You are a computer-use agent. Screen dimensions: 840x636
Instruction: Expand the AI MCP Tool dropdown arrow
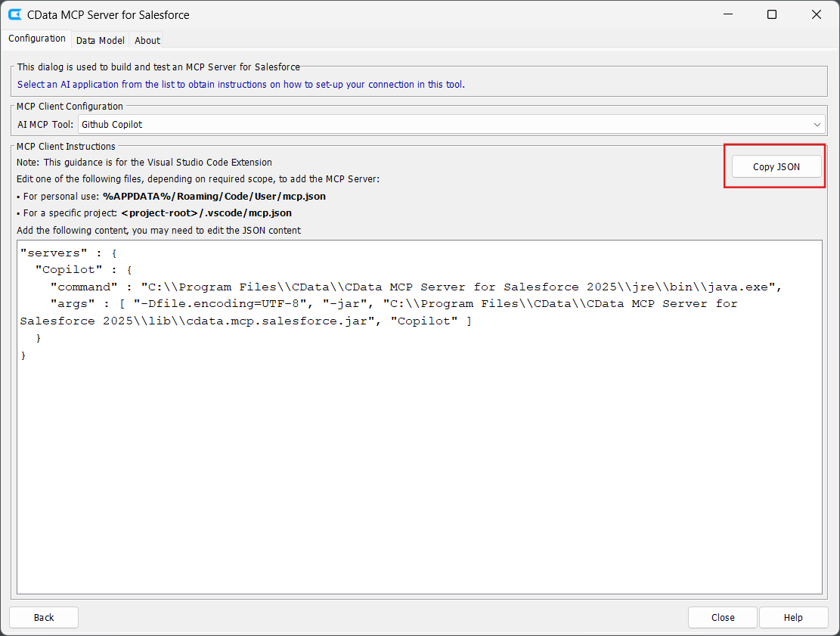[x=817, y=124]
